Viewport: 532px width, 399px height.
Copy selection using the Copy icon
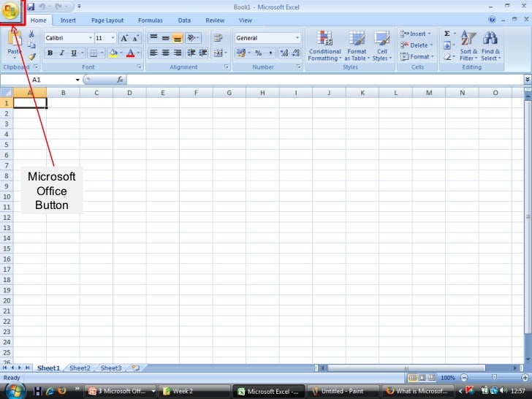[31, 45]
